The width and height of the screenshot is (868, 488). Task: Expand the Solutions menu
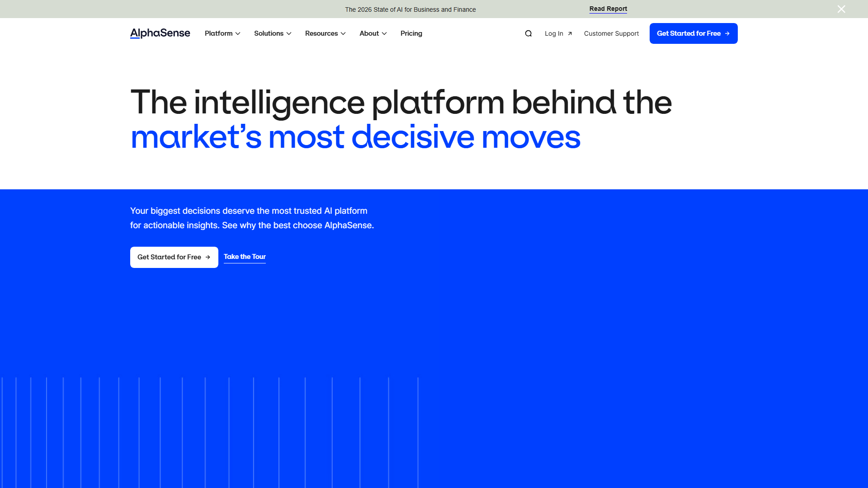(273, 33)
